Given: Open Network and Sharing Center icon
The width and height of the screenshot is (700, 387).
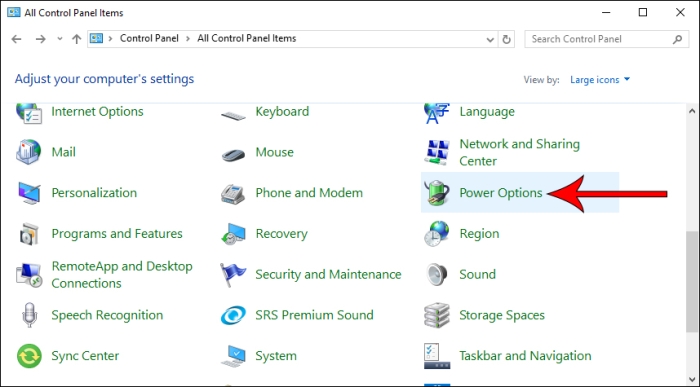Looking at the screenshot, I should [x=437, y=152].
